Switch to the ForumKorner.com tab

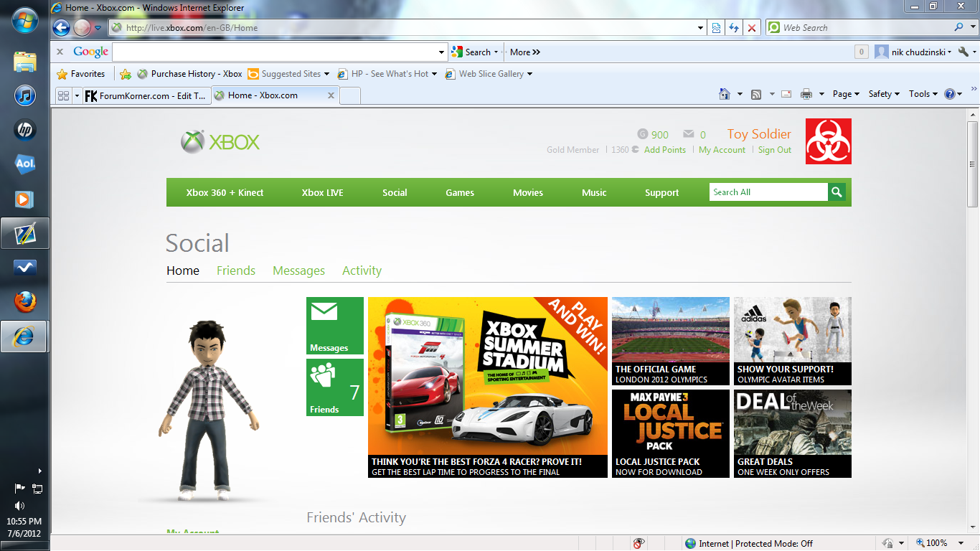(x=146, y=95)
